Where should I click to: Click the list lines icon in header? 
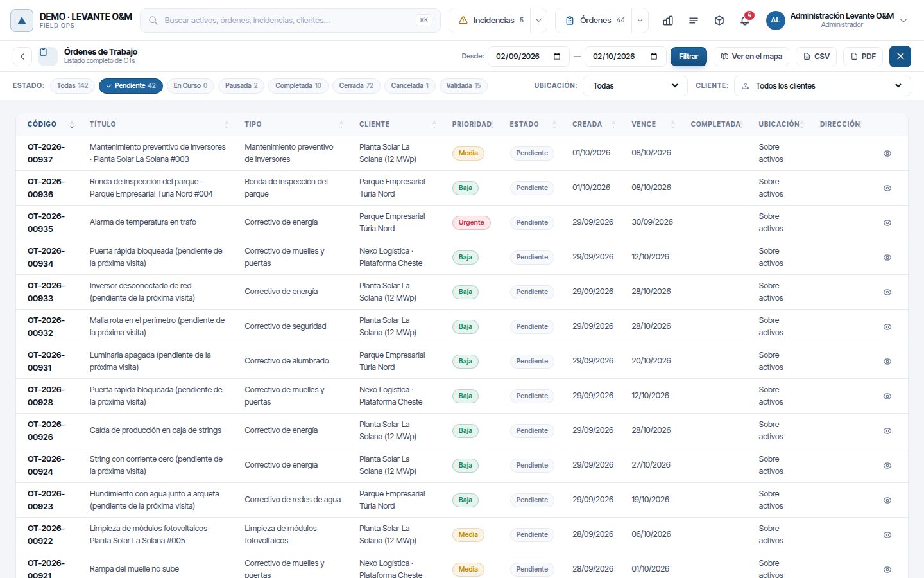tap(694, 21)
